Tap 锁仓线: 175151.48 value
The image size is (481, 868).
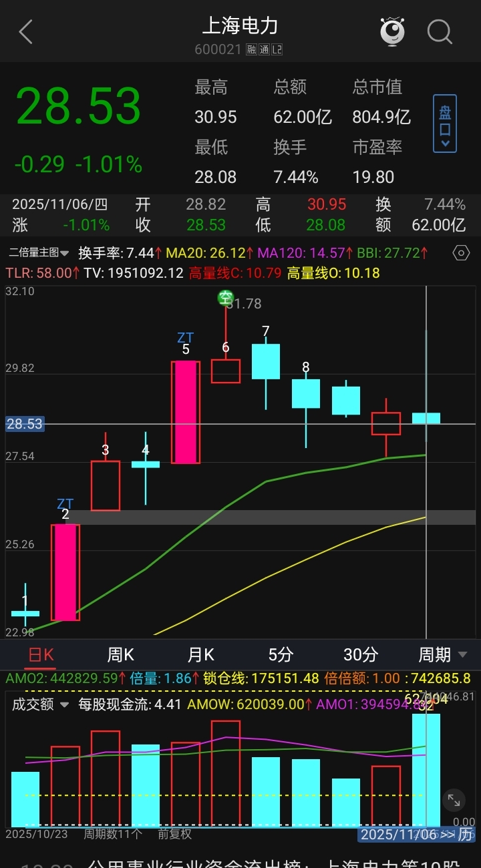pyautogui.click(x=261, y=678)
